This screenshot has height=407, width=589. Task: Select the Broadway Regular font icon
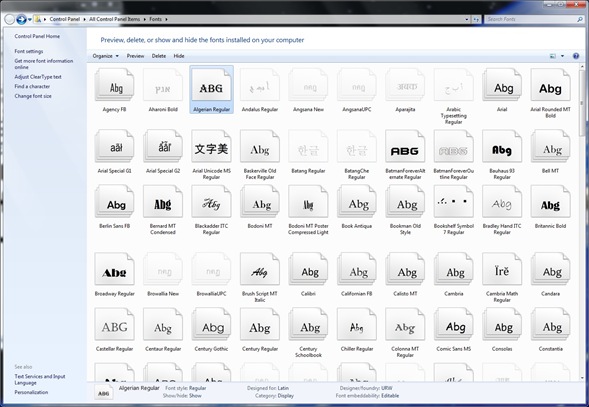point(115,269)
